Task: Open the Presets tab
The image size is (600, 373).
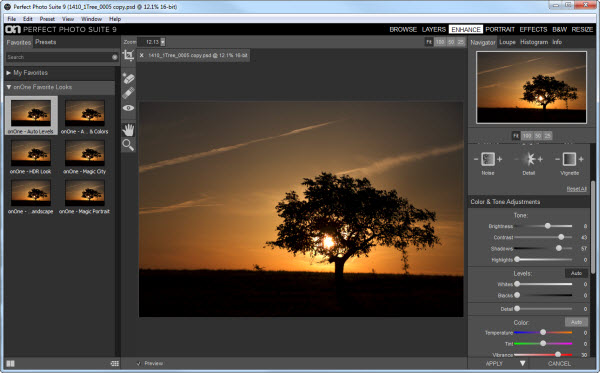Action: (46, 42)
